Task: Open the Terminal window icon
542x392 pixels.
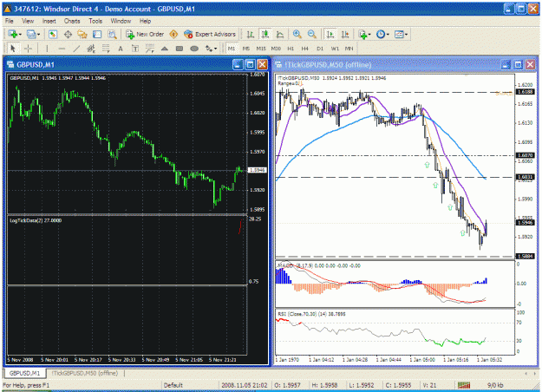Action: tap(97, 34)
